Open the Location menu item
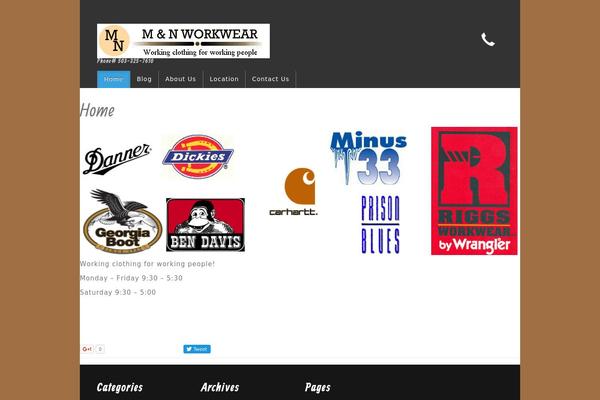Screen dimensions: 600x400 (x=224, y=79)
